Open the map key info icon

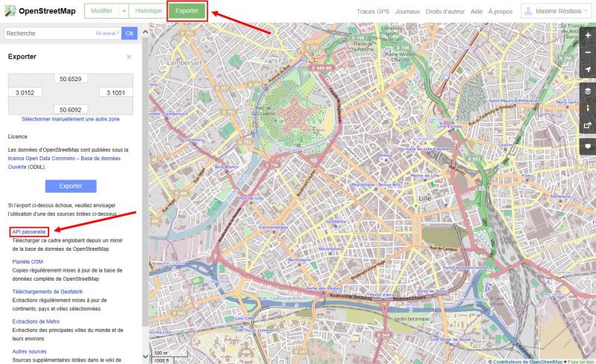tap(588, 108)
